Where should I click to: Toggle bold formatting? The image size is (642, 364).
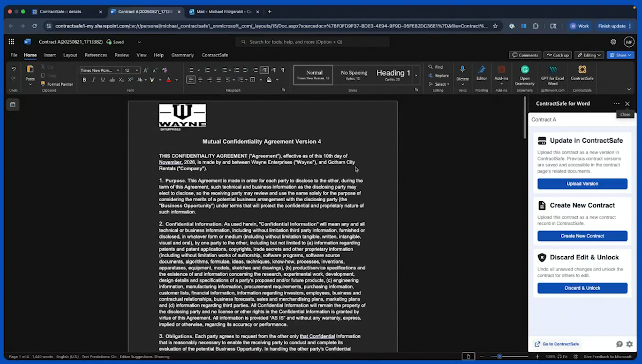pos(84,80)
